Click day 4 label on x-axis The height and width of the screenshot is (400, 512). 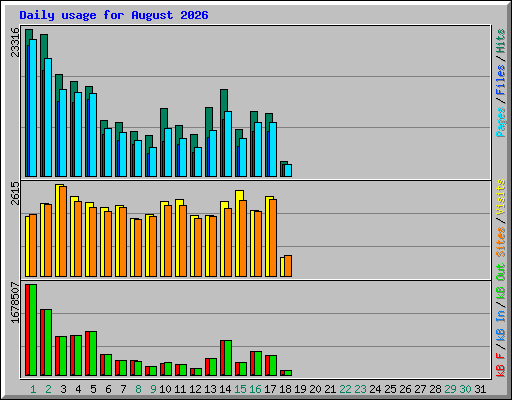(78, 389)
